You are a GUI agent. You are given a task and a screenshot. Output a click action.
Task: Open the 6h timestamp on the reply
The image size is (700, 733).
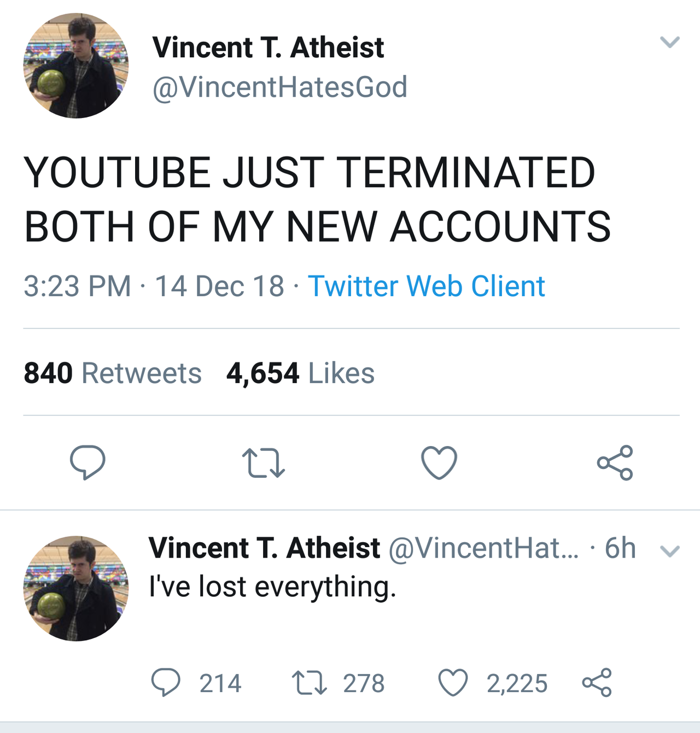pyautogui.click(x=620, y=548)
